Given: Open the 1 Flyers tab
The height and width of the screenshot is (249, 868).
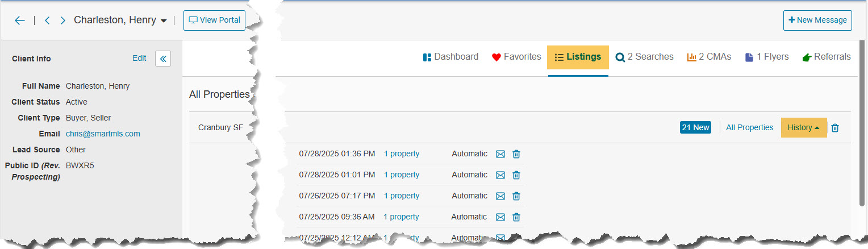Looking at the screenshot, I should tap(767, 57).
